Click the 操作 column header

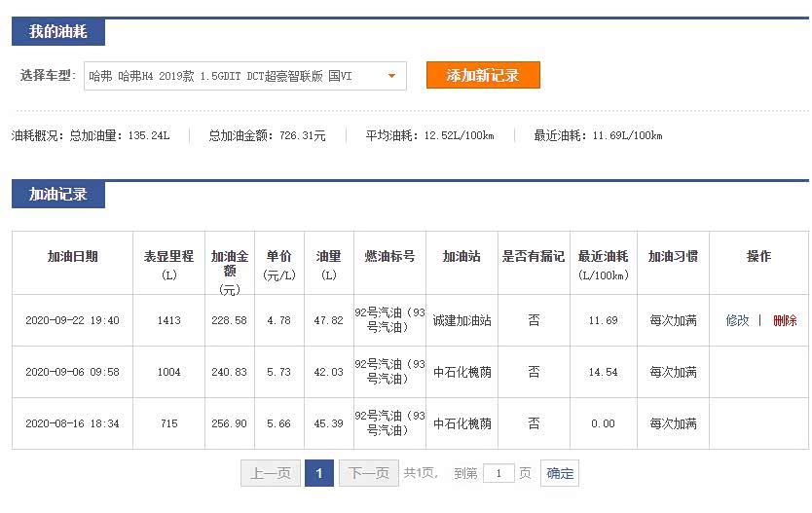(758, 257)
